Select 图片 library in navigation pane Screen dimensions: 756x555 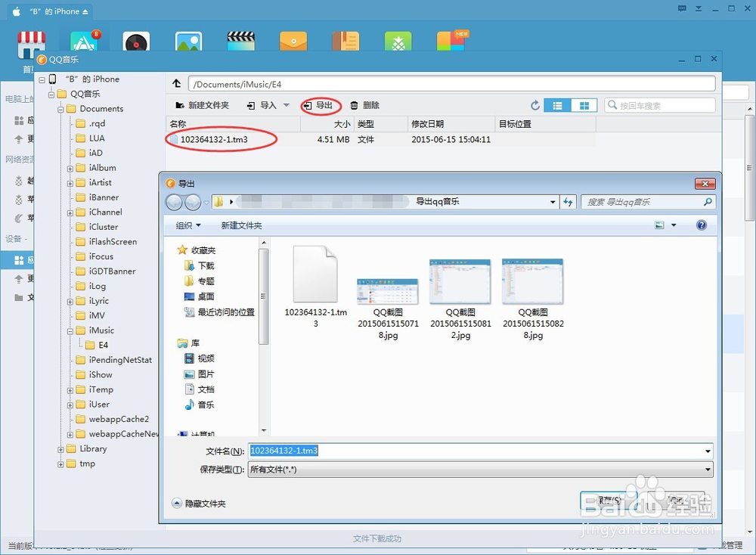200,374
